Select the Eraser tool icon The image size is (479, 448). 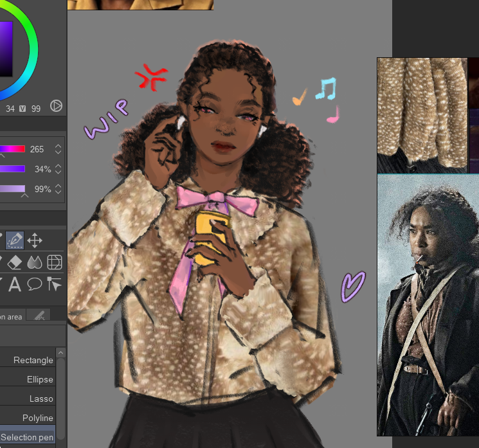(14, 262)
